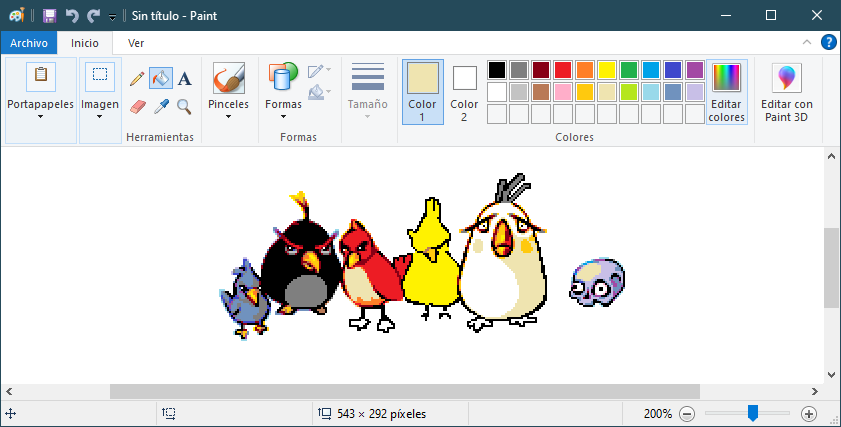The height and width of the screenshot is (427, 841).
Task: Click the Undo arrow in title bar
Action: [72, 16]
